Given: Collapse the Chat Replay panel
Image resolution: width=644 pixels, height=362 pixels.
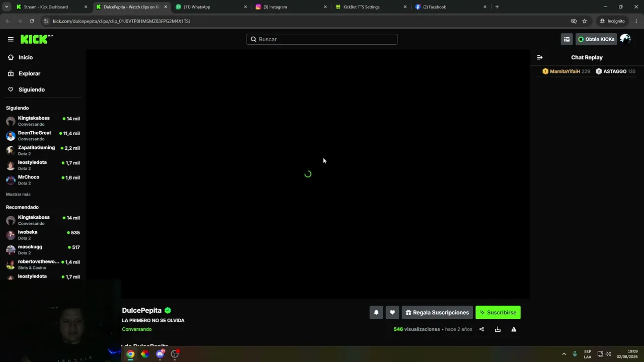Looking at the screenshot, I should pyautogui.click(x=540, y=57).
